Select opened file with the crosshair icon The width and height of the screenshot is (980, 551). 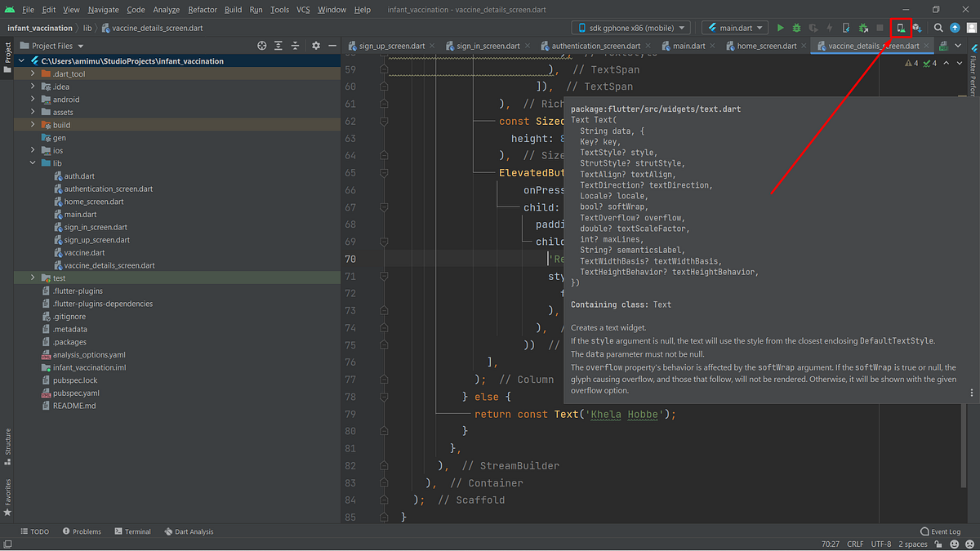262,46
